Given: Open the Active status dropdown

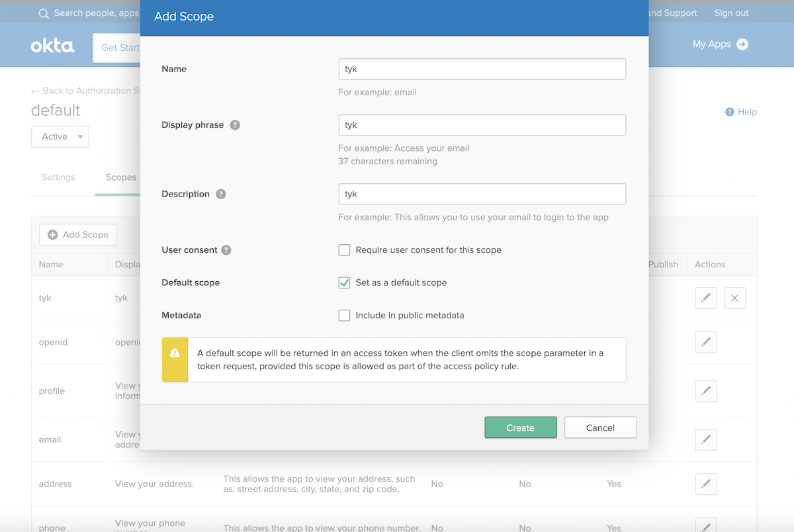Looking at the screenshot, I should 60,137.
